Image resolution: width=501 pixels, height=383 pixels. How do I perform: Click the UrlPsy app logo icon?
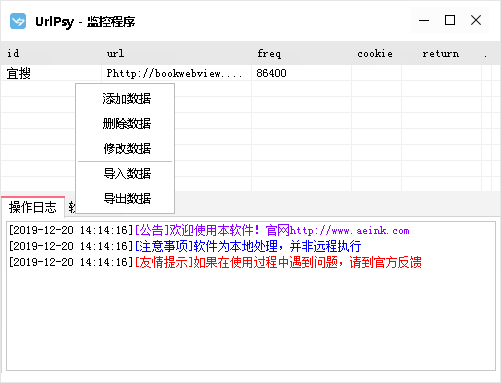point(18,21)
